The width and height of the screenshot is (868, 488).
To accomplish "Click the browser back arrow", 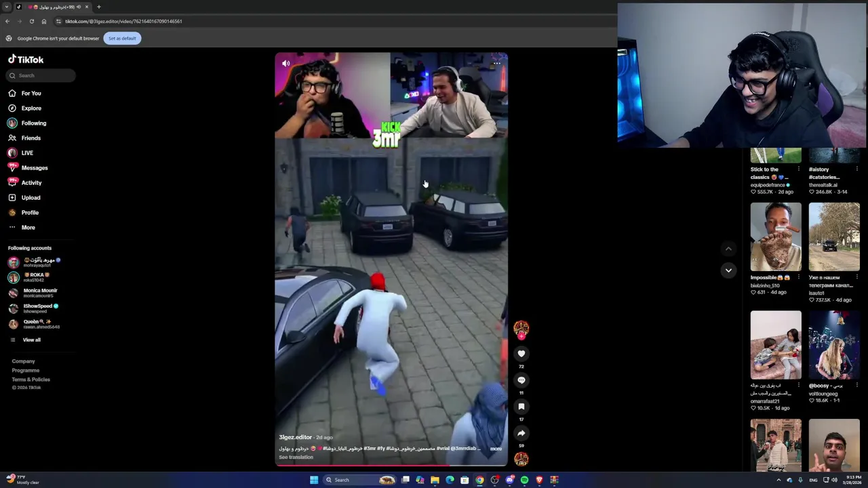I will coord(7,21).
